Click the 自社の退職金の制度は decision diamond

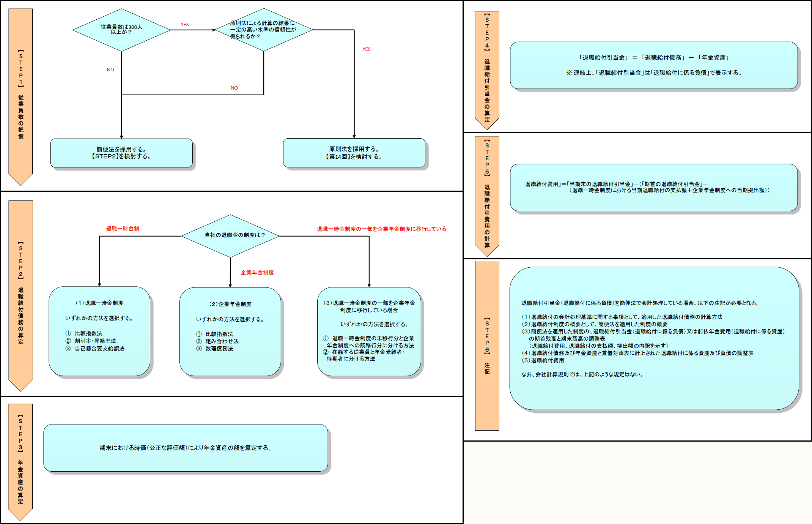[x=230, y=236]
